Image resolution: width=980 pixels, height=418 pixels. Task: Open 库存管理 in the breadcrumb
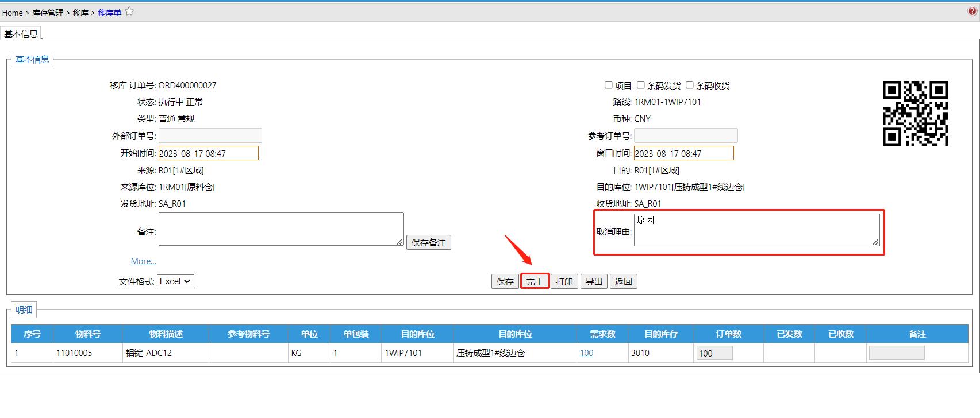coord(48,13)
